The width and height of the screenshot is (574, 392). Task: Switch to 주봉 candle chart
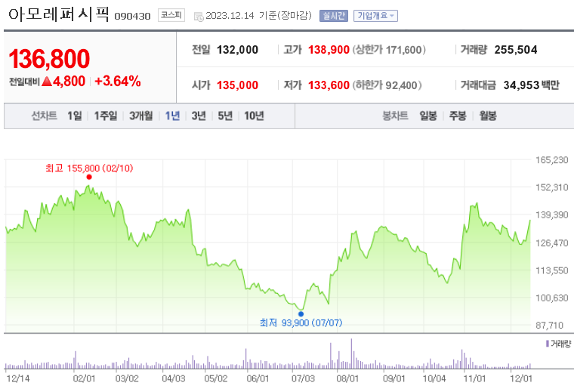click(x=458, y=116)
